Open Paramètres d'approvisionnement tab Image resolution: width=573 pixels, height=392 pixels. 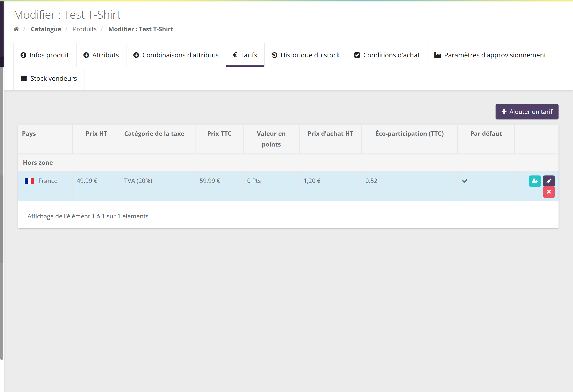click(490, 55)
